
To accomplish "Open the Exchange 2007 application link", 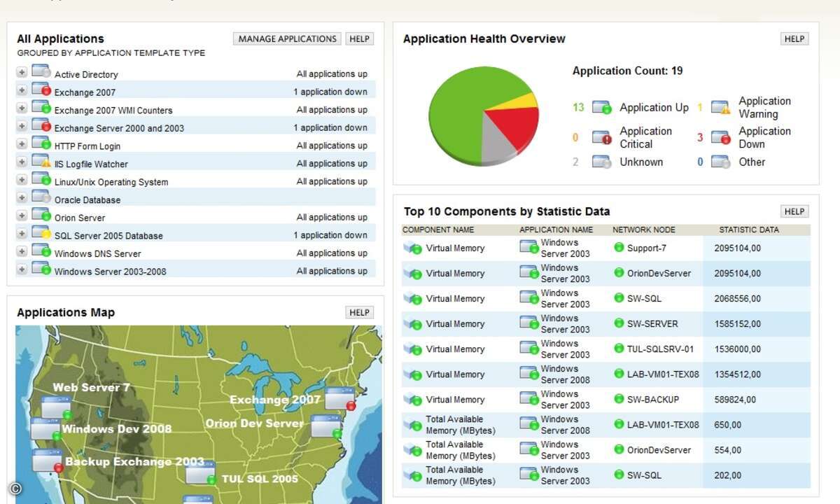I will pyautogui.click(x=85, y=92).
